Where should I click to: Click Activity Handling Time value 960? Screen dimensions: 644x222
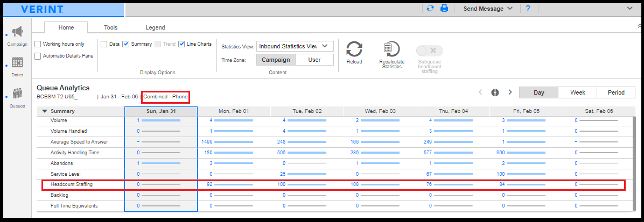pyautogui.click(x=501, y=153)
